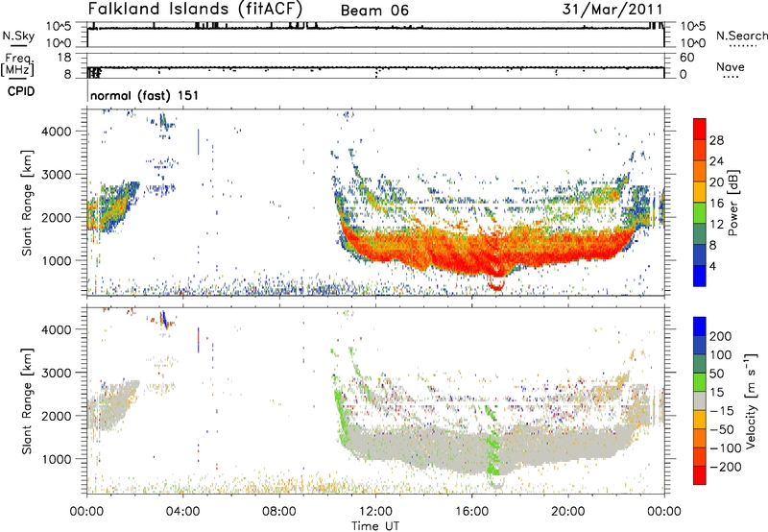Click the 'CPID' label
768x532 pixels.
tap(21, 91)
